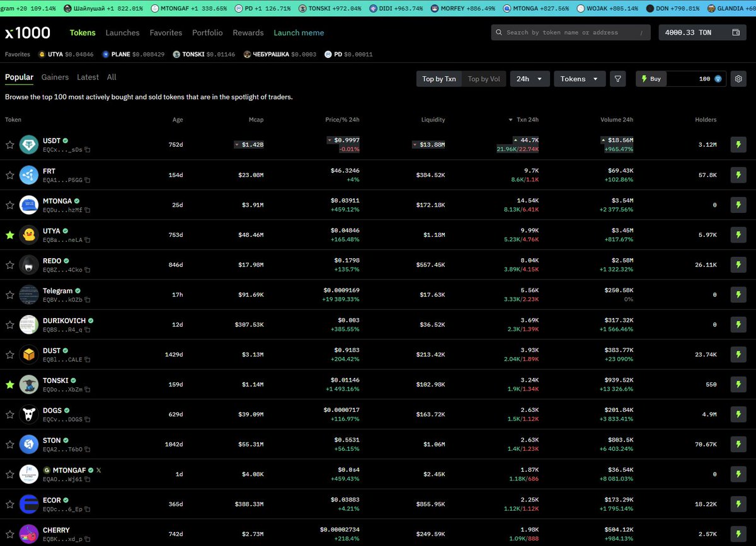Click the STON token logo
756x546 pixels.
[x=29, y=444]
